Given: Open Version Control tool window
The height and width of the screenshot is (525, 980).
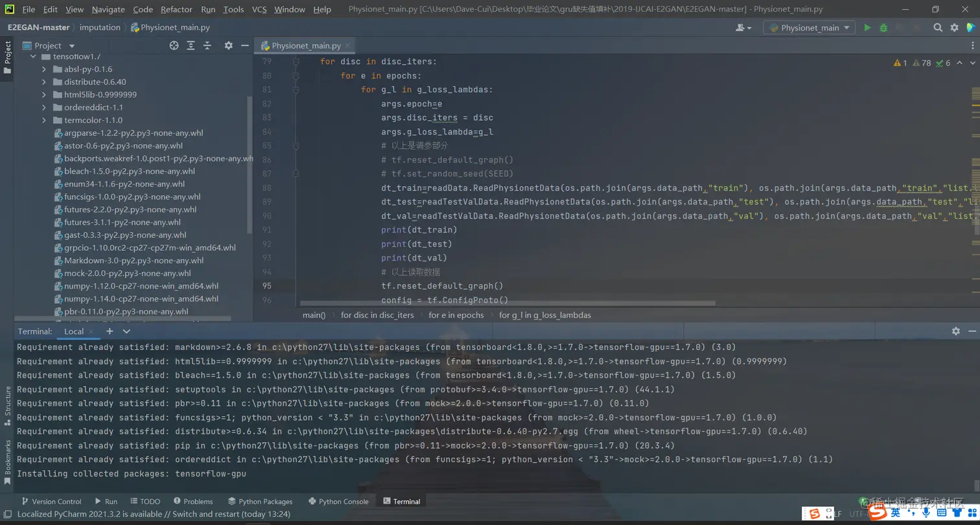Looking at the screenshot, I should coord(51,501).
